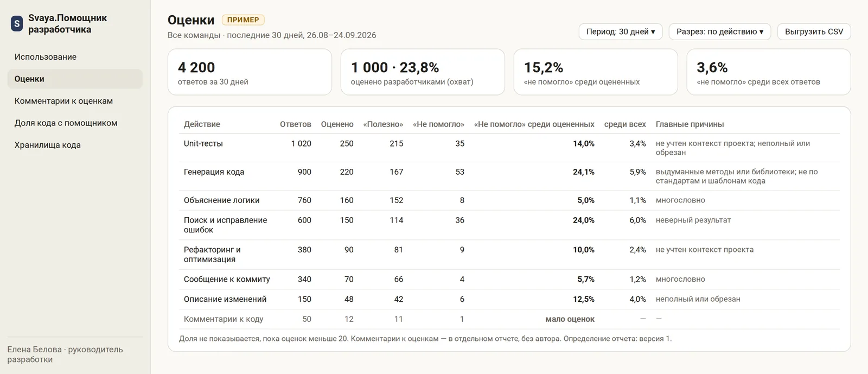Open the Период: 30 дней dropdown
This screenshot has height=374, width=868.
tap(620, 31)
